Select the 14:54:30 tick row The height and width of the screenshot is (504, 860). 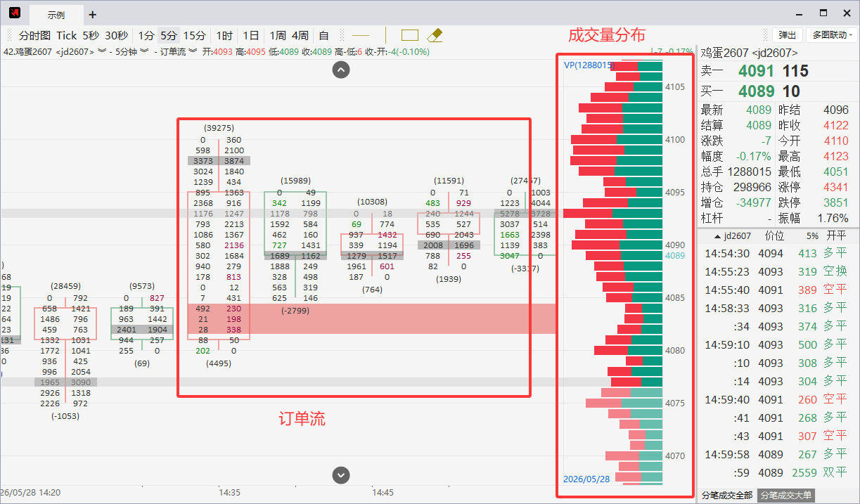point(777,253)
